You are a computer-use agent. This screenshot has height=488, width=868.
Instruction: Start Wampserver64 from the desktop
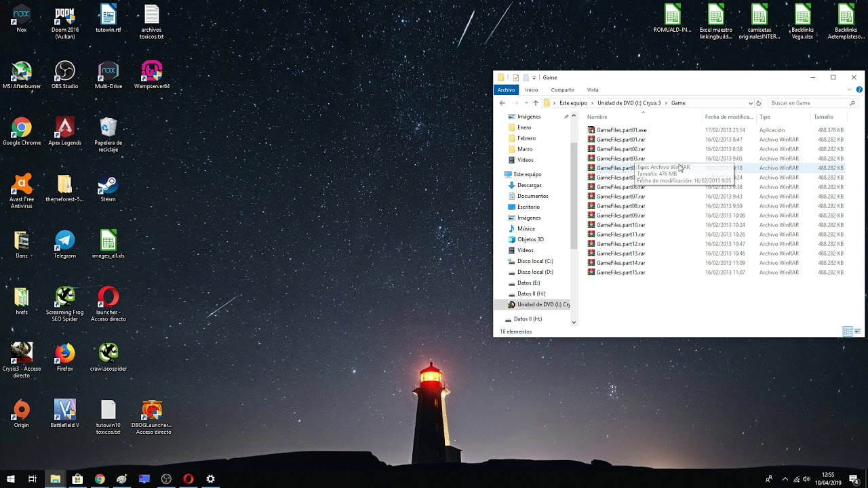(151, 70)
